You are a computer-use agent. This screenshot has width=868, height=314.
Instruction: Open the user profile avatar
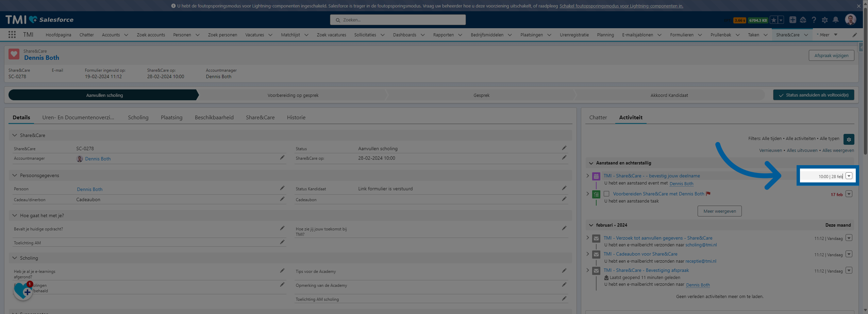click(850, 20)
